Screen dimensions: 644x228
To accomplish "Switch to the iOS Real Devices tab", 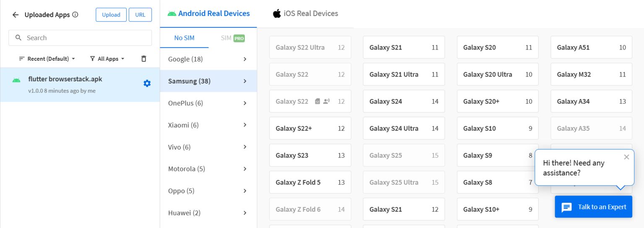I will (305, 13).
